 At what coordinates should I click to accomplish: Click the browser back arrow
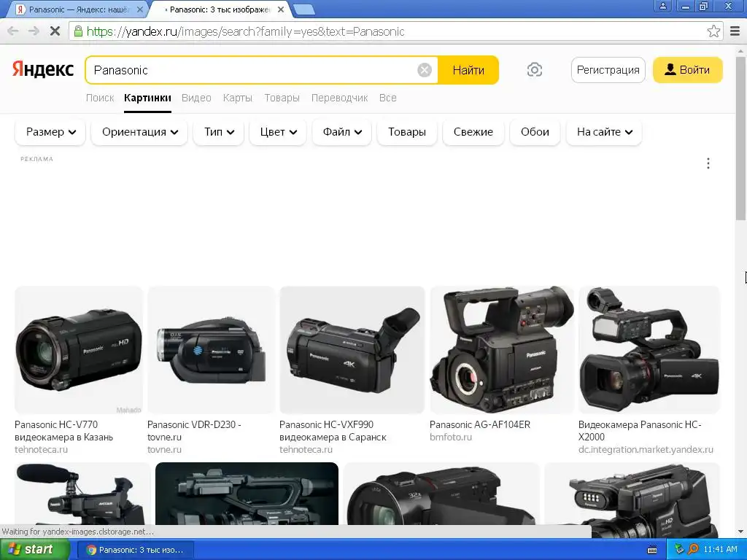click(x=13, y=31)
